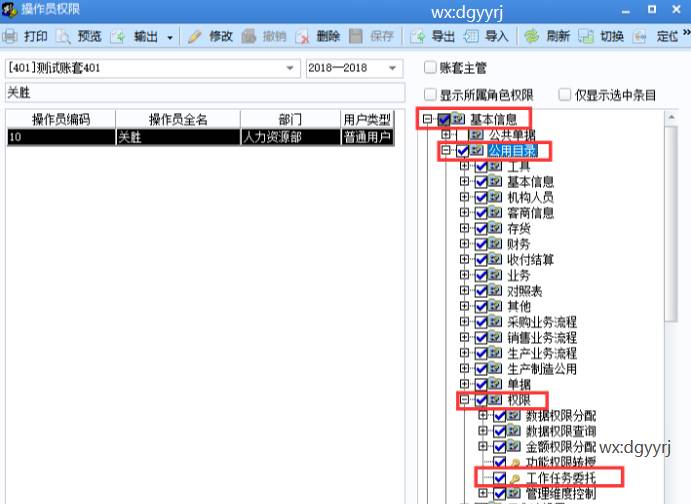
Task: Collapse the 权限 tree node
Action: [464, 400]
